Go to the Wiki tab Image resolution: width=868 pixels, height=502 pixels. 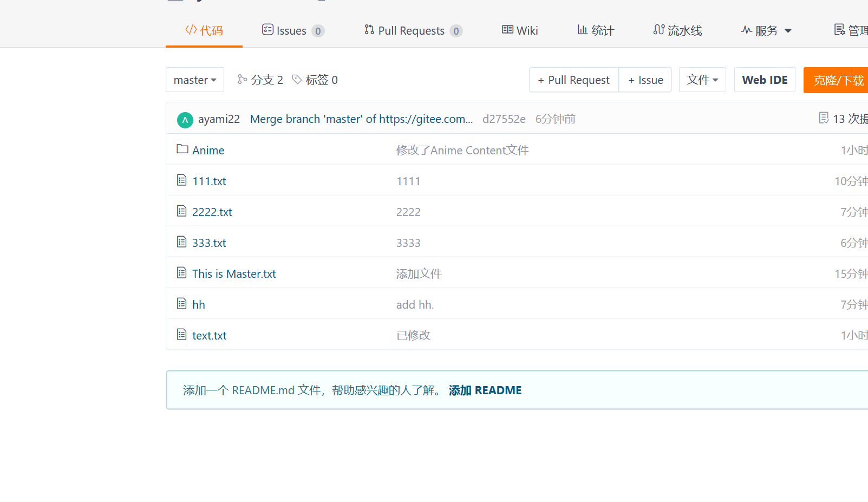520,31
